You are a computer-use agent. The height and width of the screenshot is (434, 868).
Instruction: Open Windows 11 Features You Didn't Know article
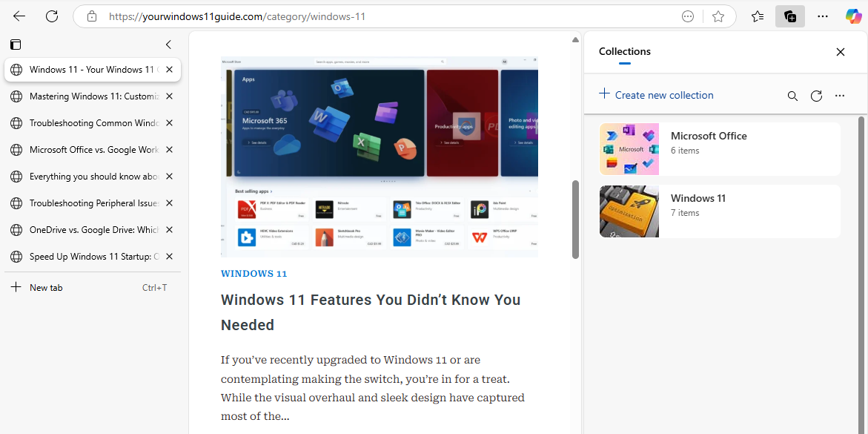[371, 312]
